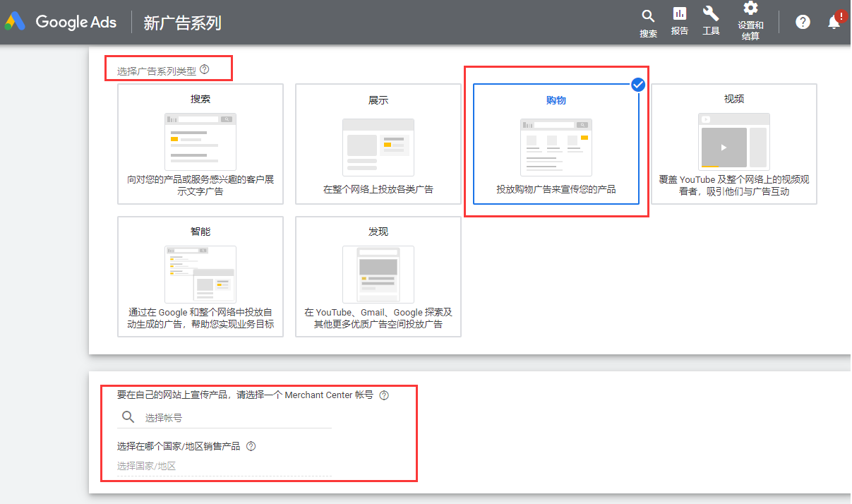Choose the 发现 (Discovery) campaign type card

coord(378,277)
